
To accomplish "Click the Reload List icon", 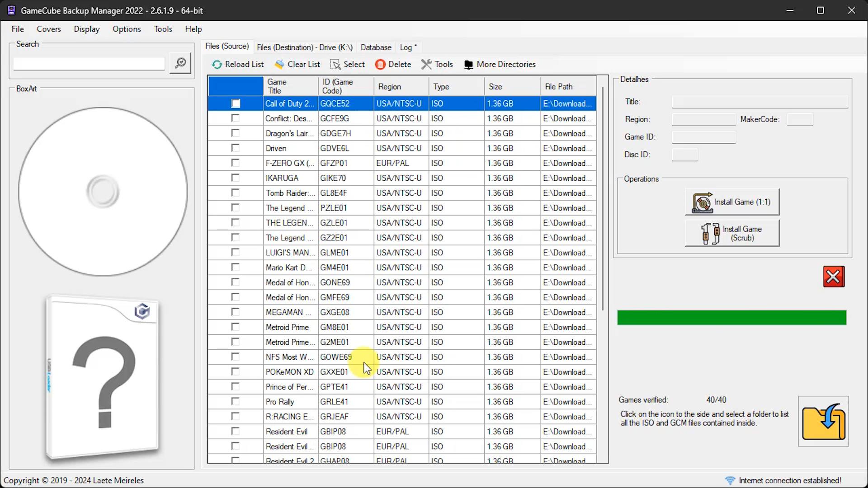I will coord(217,65).
